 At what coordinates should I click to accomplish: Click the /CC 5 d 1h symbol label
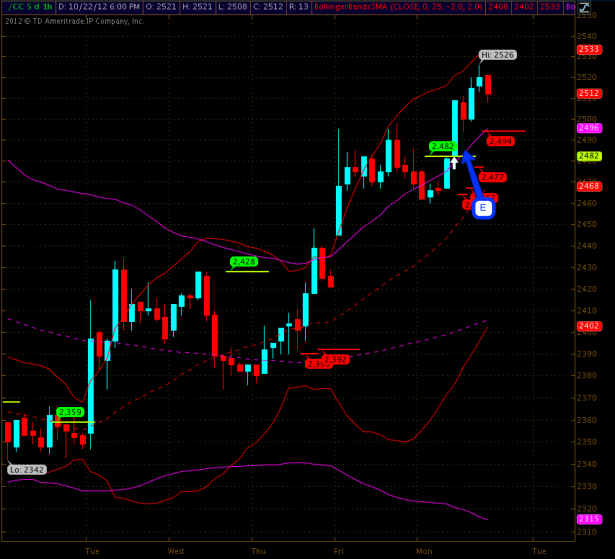pyautogui.click(x=27, y=7)
